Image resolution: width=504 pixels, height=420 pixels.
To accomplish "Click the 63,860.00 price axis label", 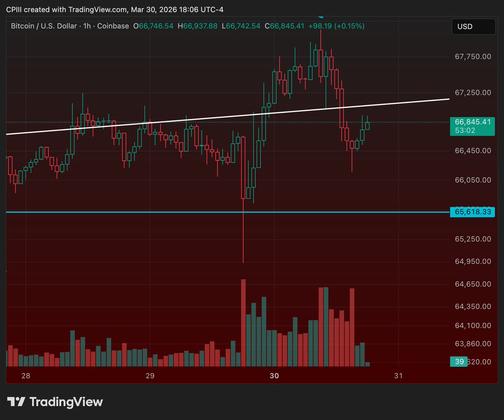I will tap(472, 344).
